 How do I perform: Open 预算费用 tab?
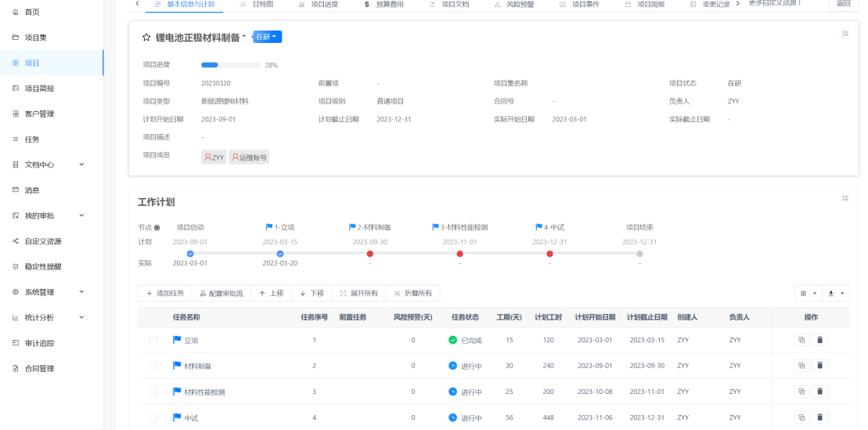tap(384, 5)
